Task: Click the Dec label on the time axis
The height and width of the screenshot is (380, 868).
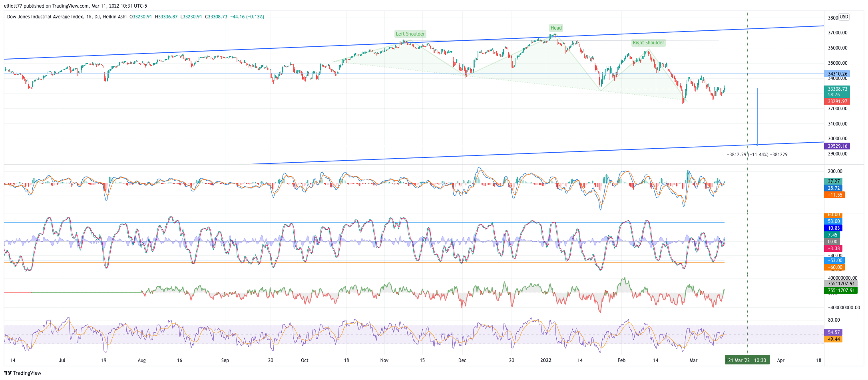Action: click(x=462, y=360)
